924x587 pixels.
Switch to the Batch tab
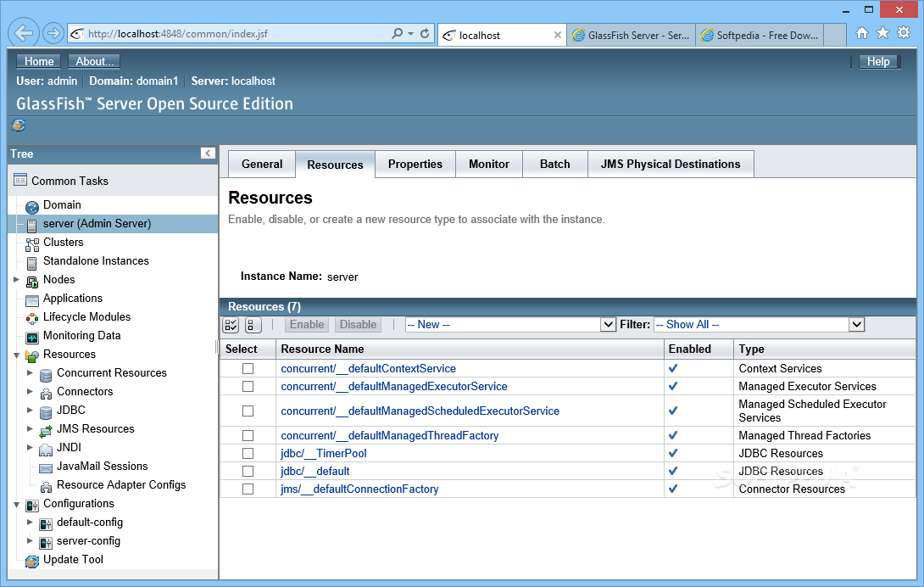[554, 164]
